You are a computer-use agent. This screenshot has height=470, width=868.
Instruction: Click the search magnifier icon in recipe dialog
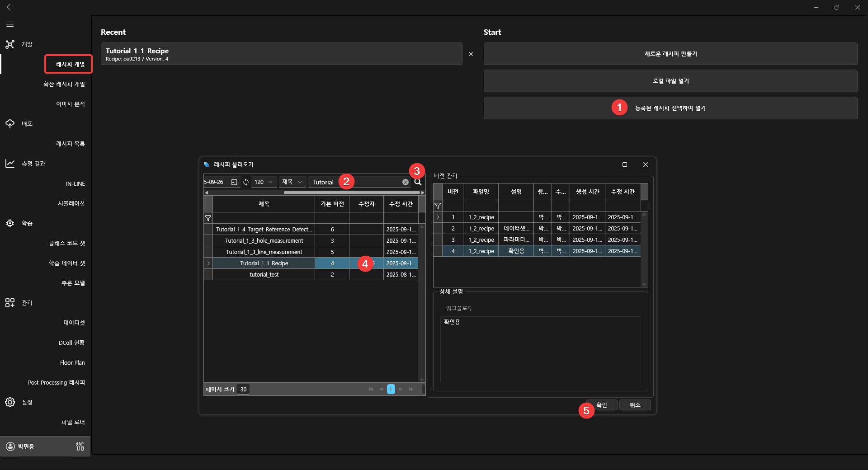[418, 182]
